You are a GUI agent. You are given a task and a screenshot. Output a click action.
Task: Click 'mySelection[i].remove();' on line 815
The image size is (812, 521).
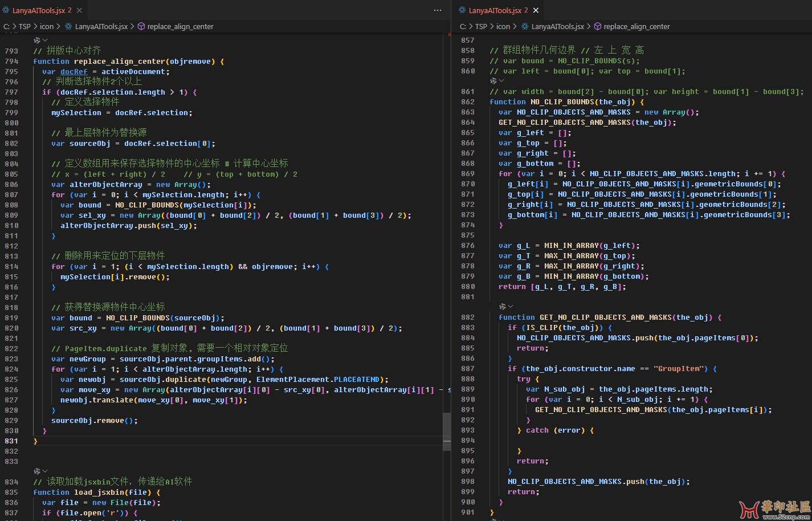click(x=115, y=276)
